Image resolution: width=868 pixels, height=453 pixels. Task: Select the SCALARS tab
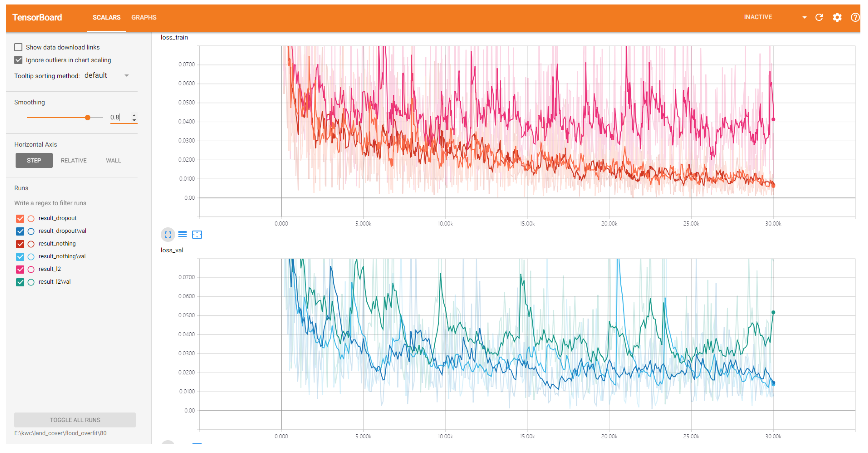coord(106,17)
